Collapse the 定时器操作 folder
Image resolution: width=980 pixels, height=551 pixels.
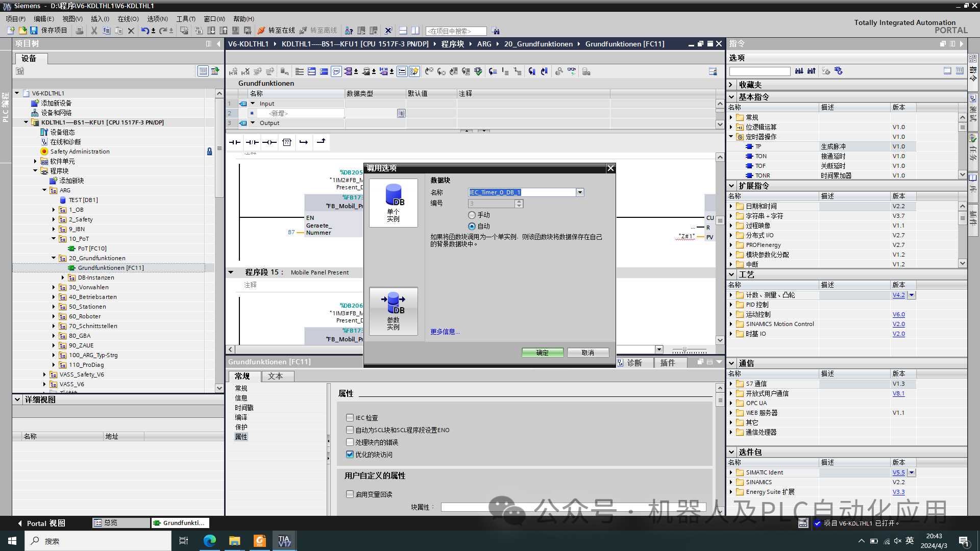click(x=731, y=137)
